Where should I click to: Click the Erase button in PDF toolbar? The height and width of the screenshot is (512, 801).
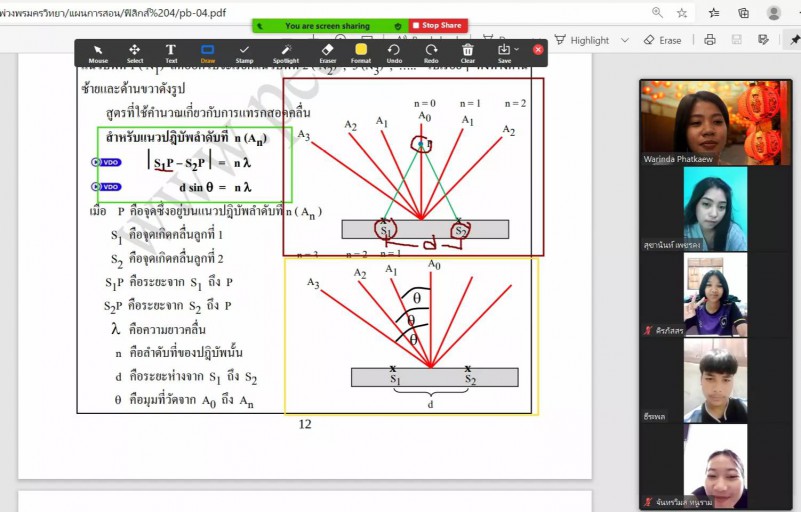[x=663, y=40]
